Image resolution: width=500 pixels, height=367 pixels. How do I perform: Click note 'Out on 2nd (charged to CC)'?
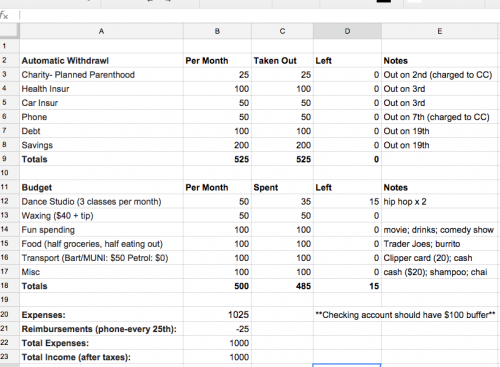[440, 75]
